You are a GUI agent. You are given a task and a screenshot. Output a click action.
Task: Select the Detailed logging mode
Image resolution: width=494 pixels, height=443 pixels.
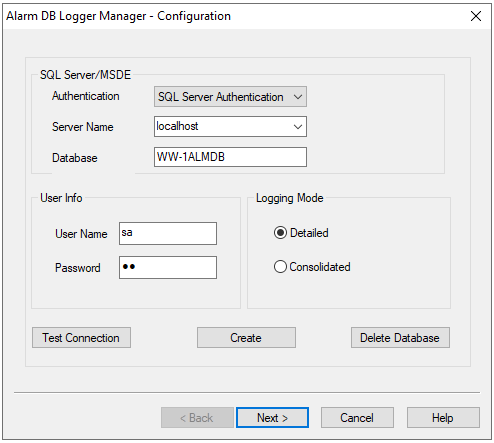[280, 233]
